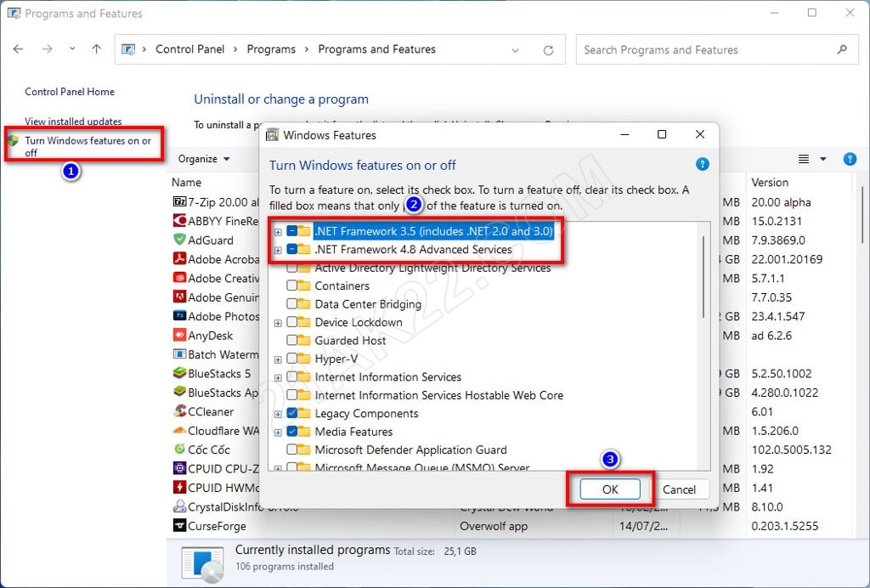Select the CPUID CPU-Z icon

(x=179, y=468)
